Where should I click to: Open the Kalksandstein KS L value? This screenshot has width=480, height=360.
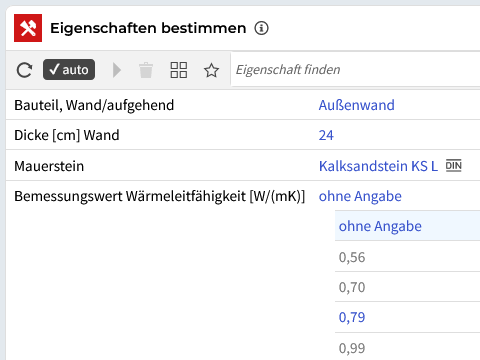pyautogui.click(x=378, y=166)
